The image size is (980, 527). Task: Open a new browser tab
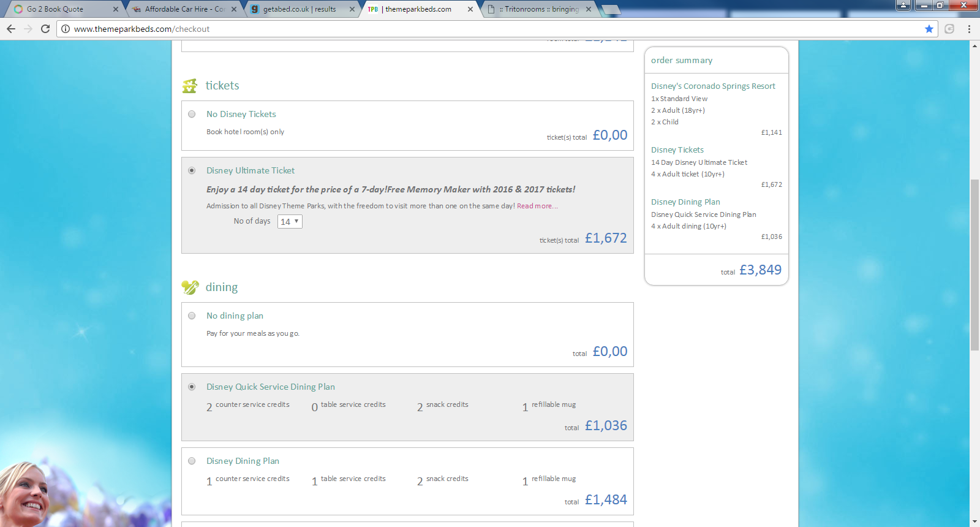tap(611, 9)
